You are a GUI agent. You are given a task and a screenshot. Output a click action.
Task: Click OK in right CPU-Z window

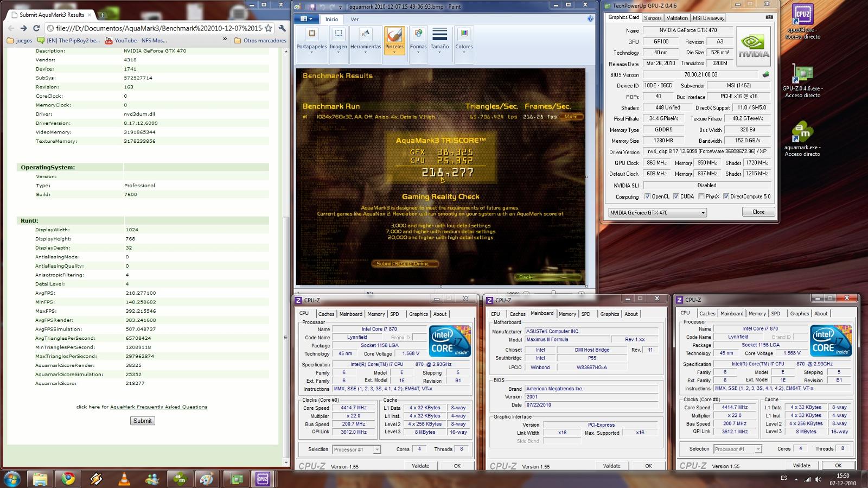point(838,465)
